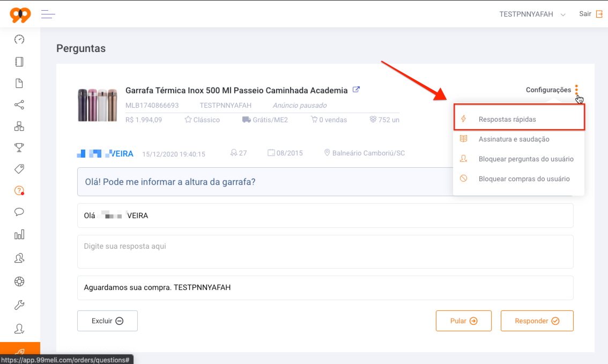Open the document page sidebar icon

point(19,83)
